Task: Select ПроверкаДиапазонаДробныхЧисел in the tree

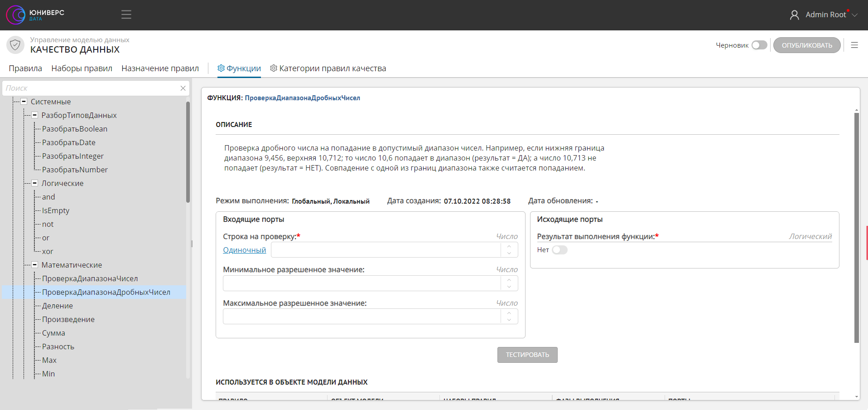Action: 106,292
